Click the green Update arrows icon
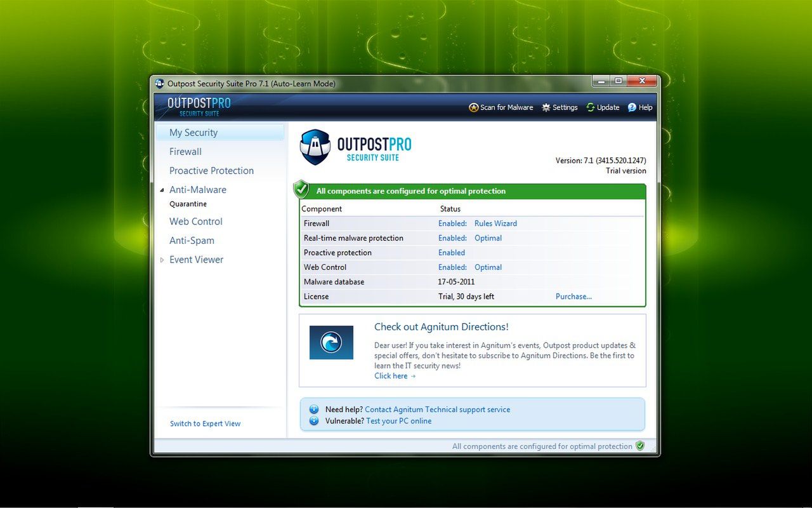The height and width of the screenshot is (508, 812). tap(591, 107)
